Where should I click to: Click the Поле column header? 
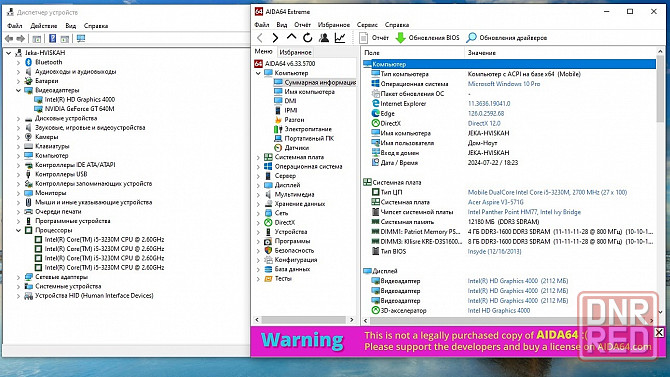pyautogui.click(x=413, y=53)
